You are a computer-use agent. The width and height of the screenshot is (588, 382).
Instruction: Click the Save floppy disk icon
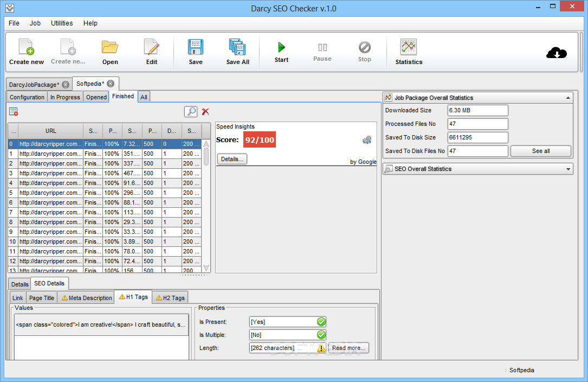tap(196, 47)
